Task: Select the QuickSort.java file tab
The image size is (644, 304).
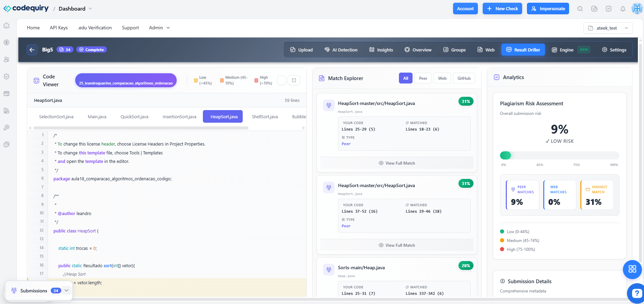Action: (x=134, y=117)
